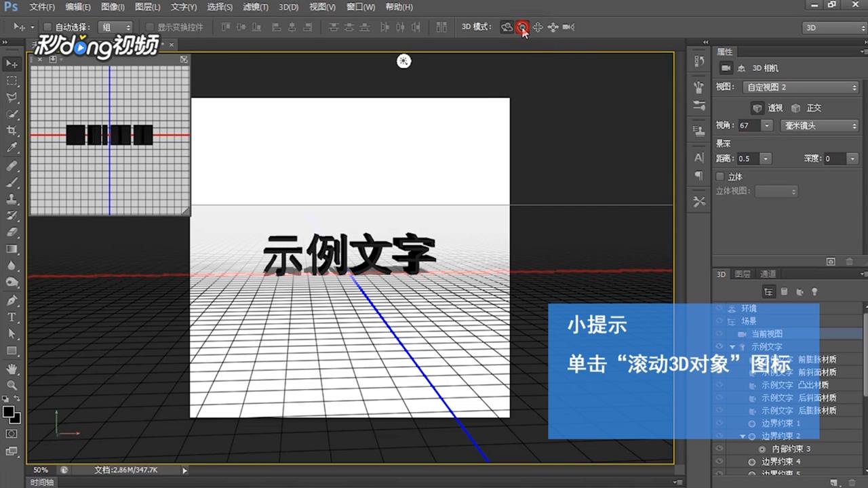Select the Crop tool
This screenshot has height=488, width=868.
click(12, 131)
